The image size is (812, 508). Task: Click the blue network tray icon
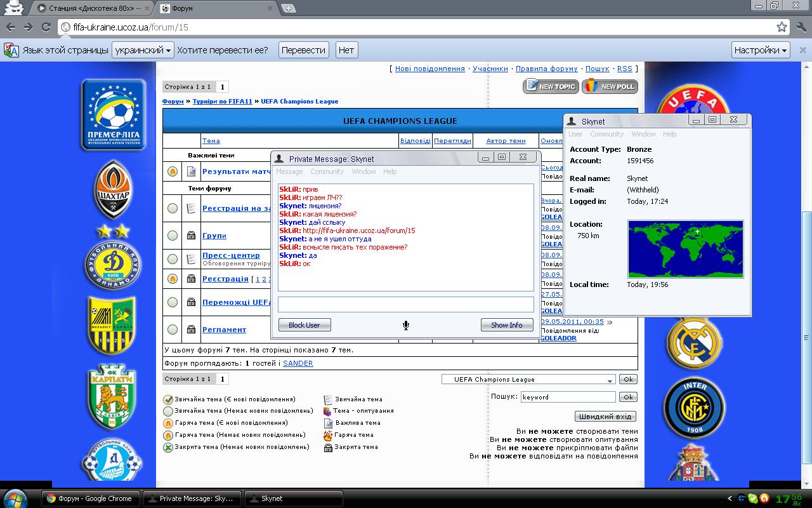[741, 498]
